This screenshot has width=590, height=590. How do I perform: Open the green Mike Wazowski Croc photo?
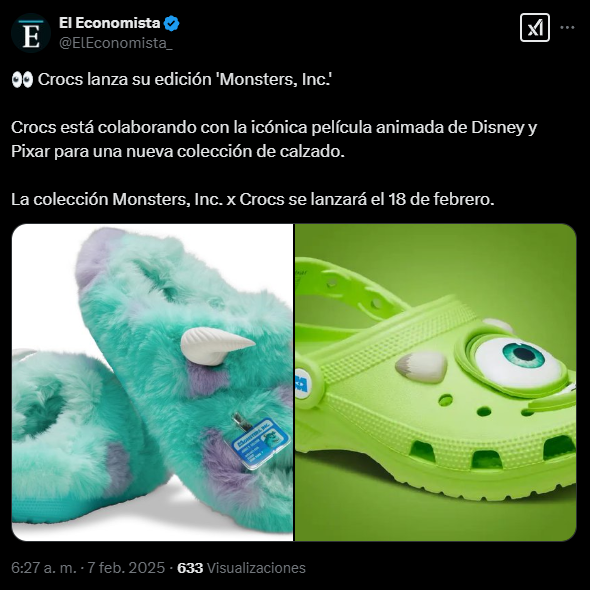[435, 382]
